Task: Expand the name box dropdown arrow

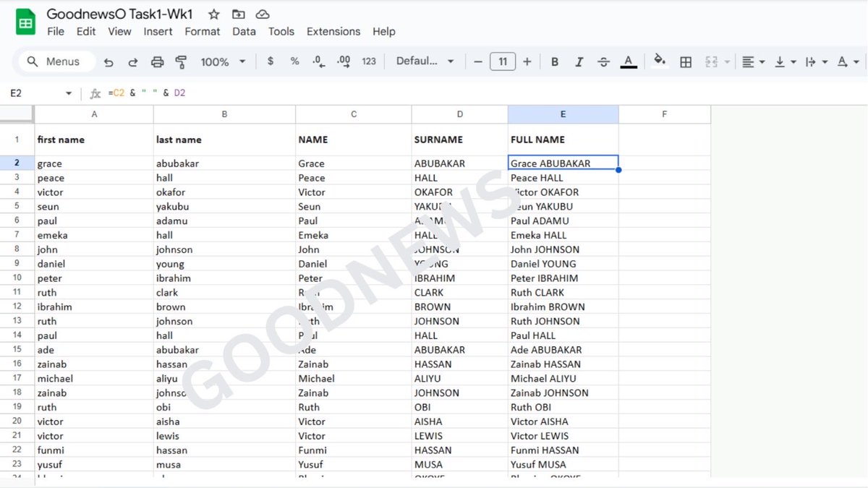Action: (69, 93)
